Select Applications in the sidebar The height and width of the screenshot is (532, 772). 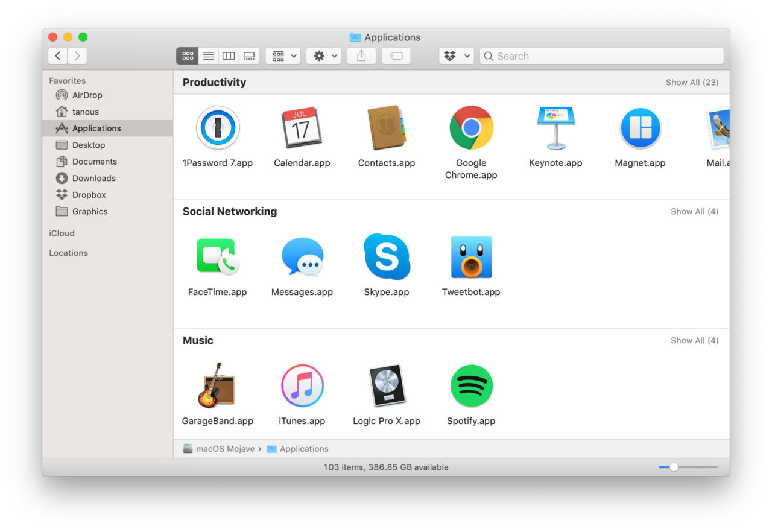pyautogui.click(x=107, y=128)
